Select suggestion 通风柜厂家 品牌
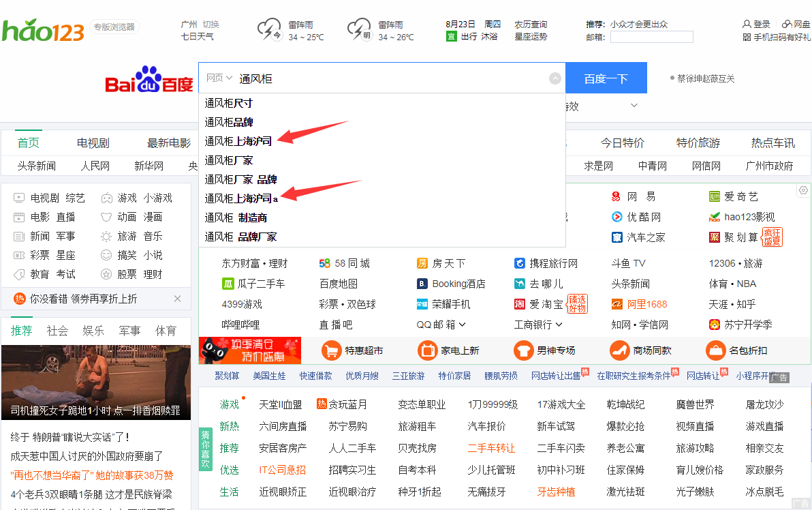Image resolution: width=812 pixels, height=510 pixels. 381,179
